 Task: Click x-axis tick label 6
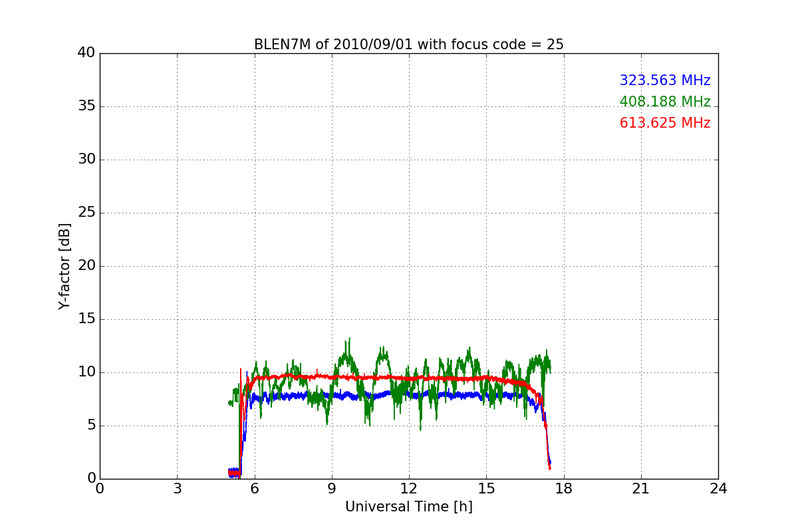[x=254, y=489]
